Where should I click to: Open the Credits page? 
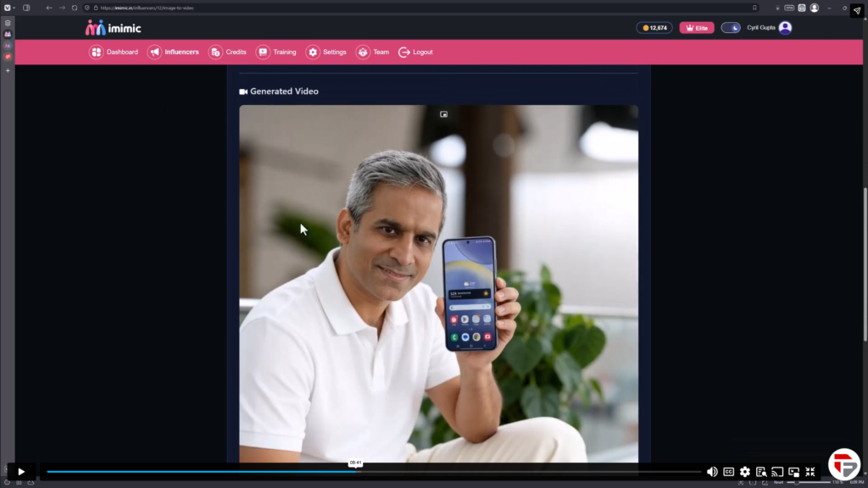pyautogui.click(x=228, y=53)
